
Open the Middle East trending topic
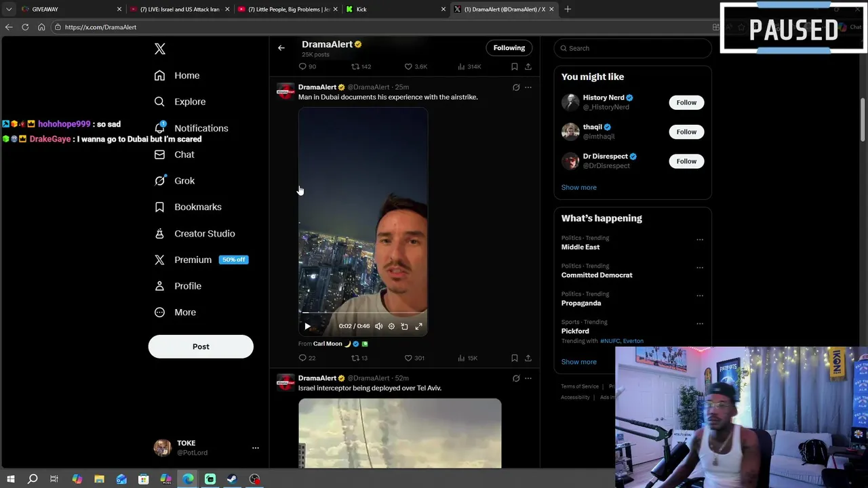(580, 247)
